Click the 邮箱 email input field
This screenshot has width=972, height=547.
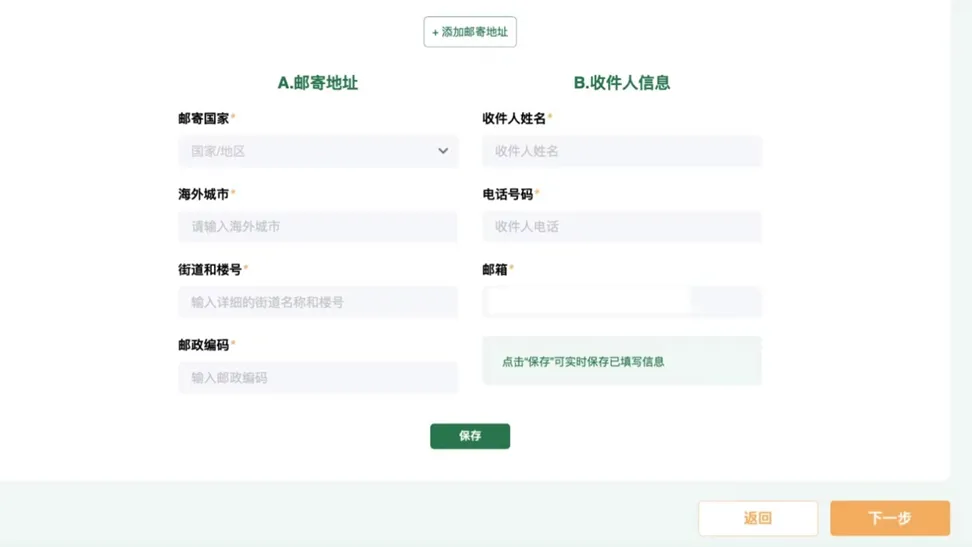coord(621,302)
